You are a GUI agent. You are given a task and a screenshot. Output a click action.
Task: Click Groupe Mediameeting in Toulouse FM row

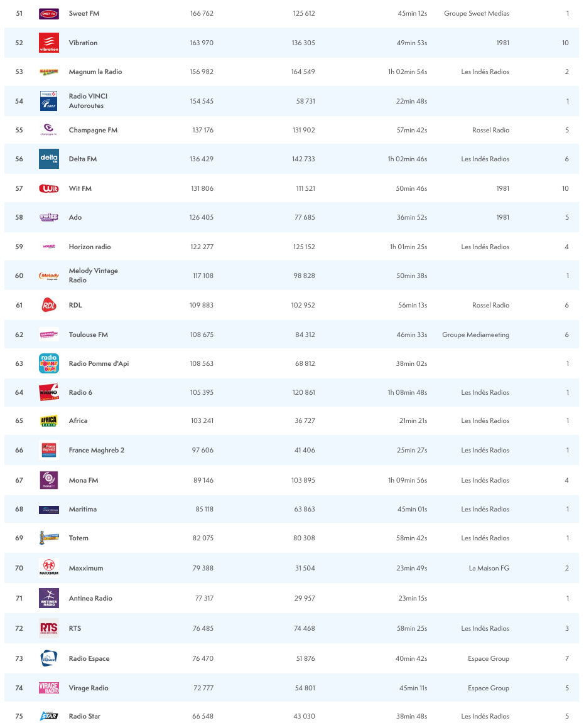pos(475,335)
